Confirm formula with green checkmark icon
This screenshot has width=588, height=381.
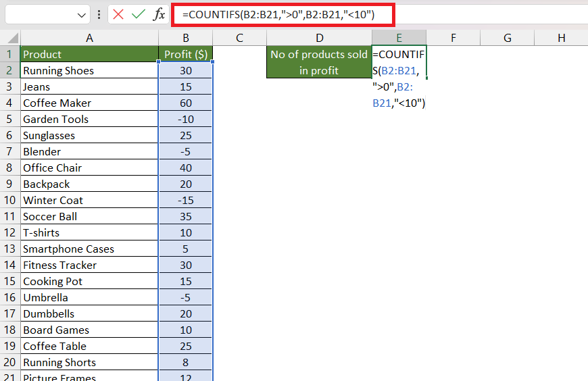coord(139,15)
